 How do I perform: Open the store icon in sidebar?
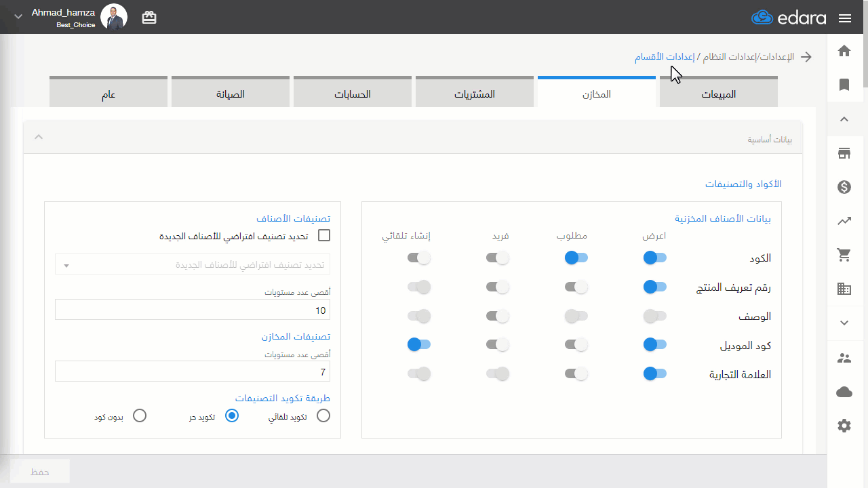coord(844,153)
